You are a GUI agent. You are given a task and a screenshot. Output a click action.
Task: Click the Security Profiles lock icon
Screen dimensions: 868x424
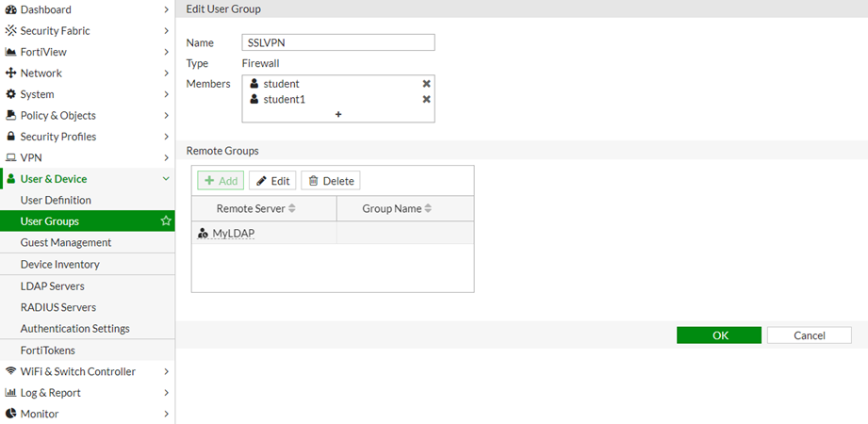click(x=11, y=137)
